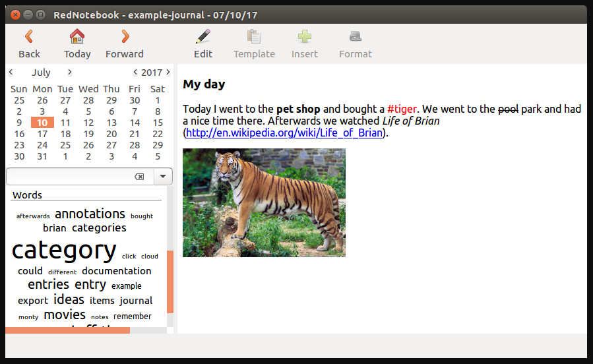
Task: Go to previous month arrow
Action: [x=11, y=73]
